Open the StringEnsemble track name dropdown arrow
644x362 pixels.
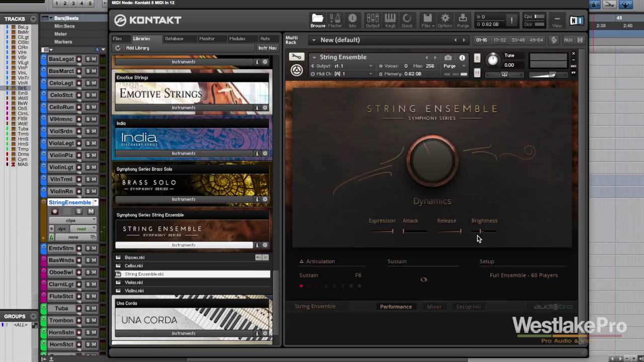click(x=95, y=202)
